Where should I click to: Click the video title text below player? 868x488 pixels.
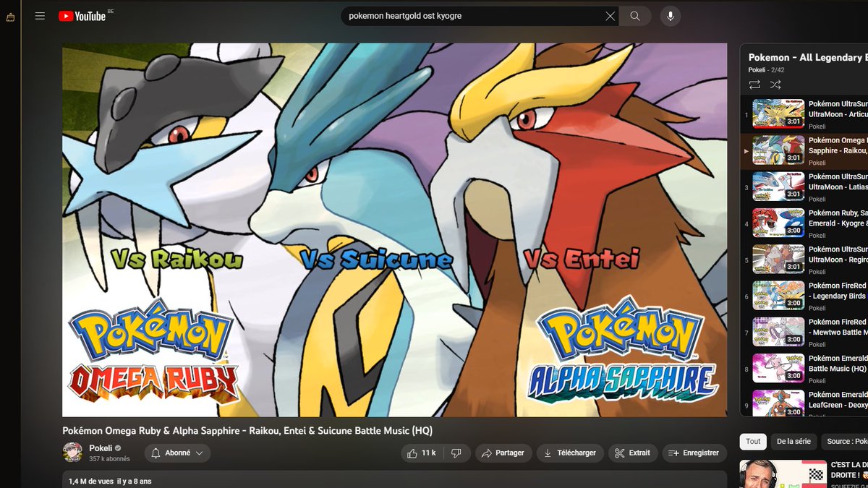coord(247,431)
